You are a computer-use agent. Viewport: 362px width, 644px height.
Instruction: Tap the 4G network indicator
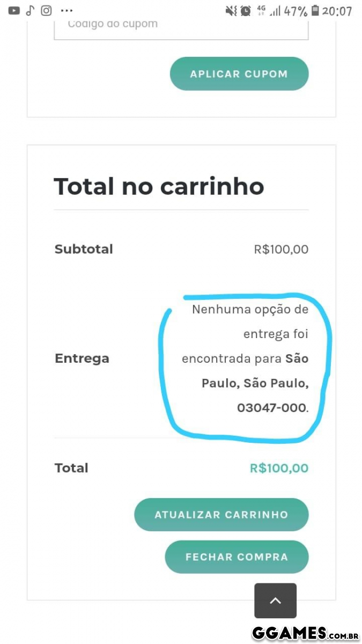[x=262, y=10]
